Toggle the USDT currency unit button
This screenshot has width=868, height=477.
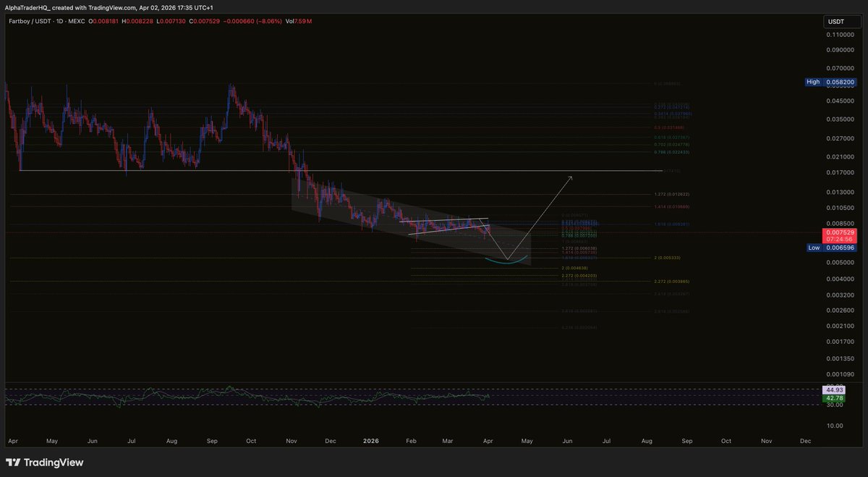[841, 21]
